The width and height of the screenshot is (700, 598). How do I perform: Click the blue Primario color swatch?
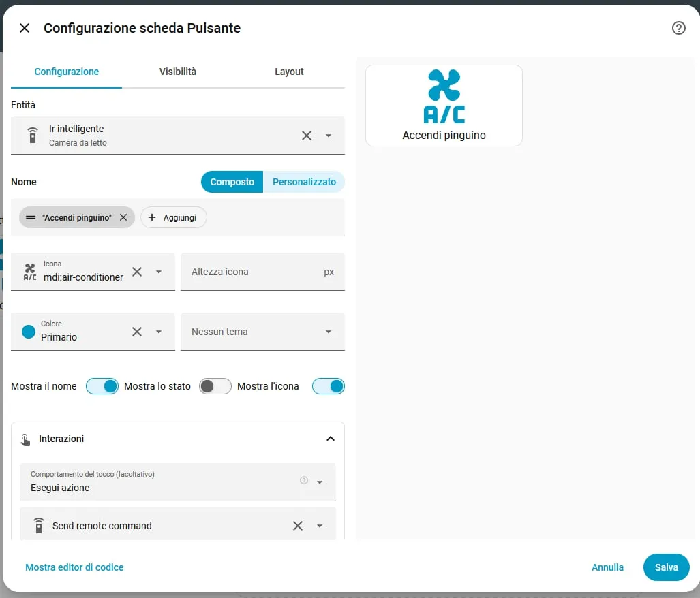click(x=29, y=331)
